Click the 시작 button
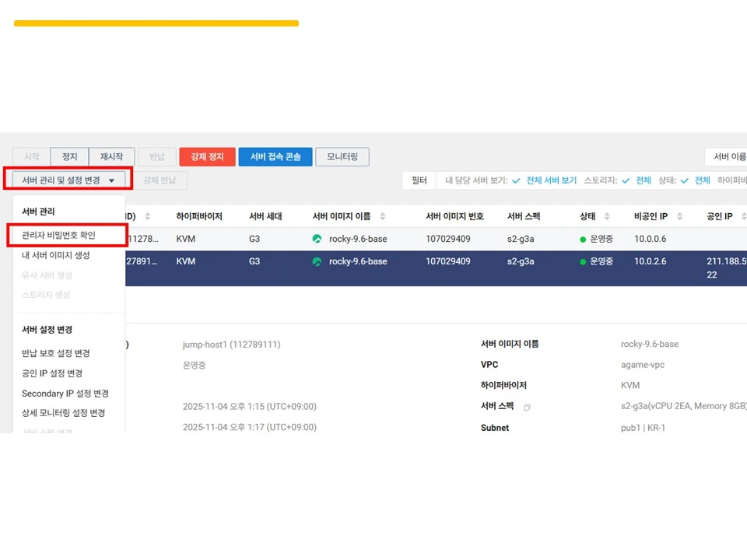The height and width of the screenshot is (560, 747). [x=31, y=156]
